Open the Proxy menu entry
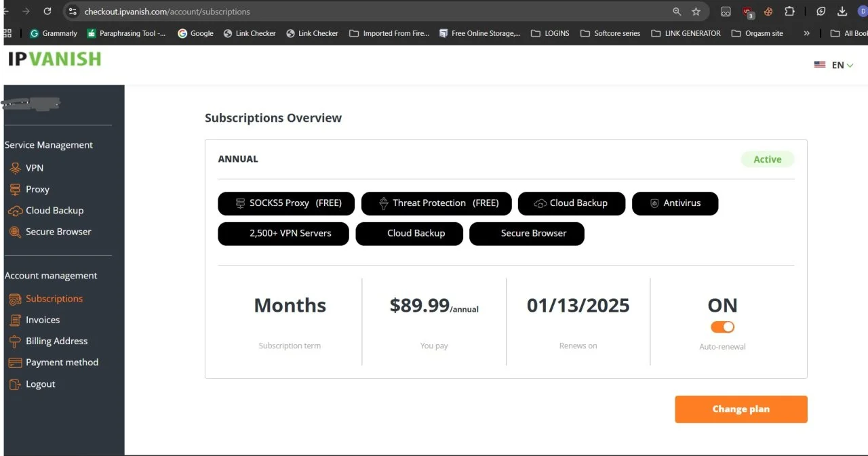The height and width of the screenshot is (456, 868). click(x=37, y=190)
